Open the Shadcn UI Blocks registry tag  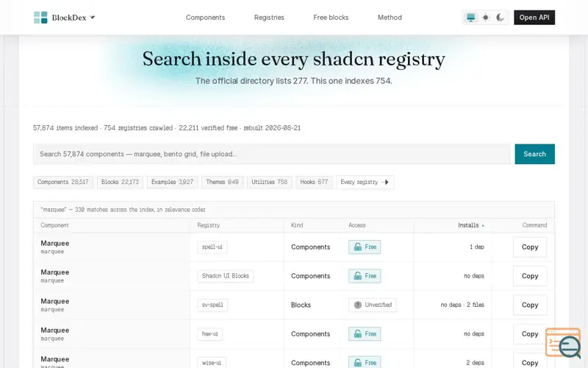pos(226,276)
